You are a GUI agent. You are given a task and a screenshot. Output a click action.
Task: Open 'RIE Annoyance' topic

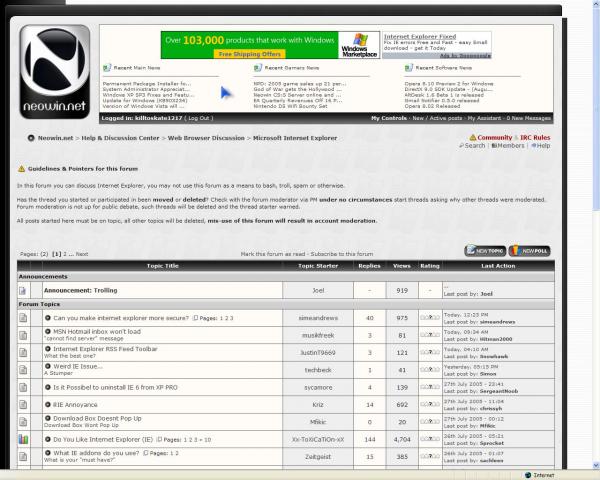(x=75, y=405)
